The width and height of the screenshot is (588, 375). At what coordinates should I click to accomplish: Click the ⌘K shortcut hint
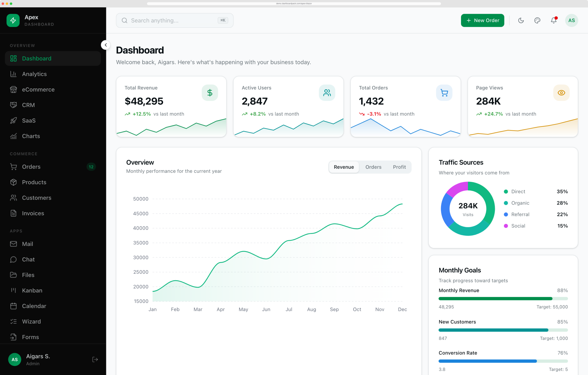point(223,20)
